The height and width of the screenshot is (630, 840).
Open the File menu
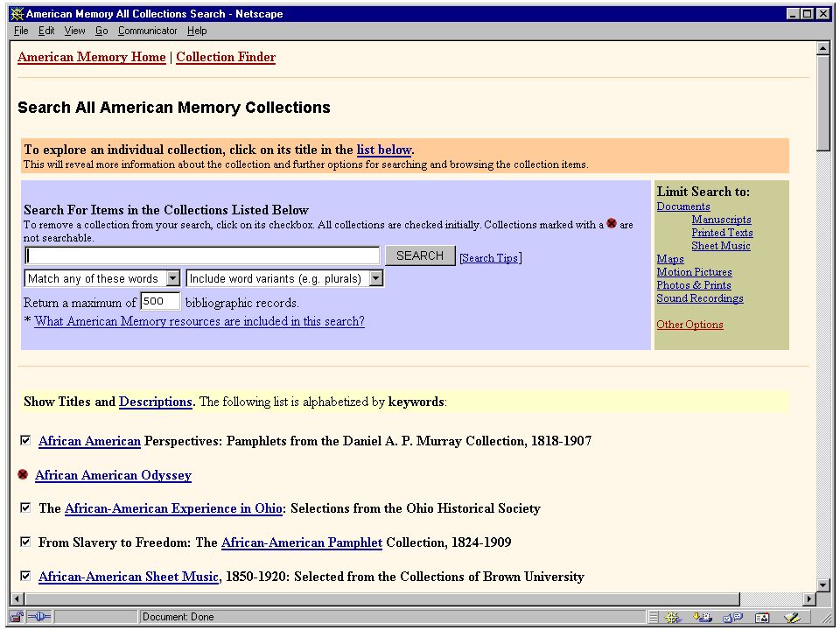pyautogui.click(x=21, y=31)
